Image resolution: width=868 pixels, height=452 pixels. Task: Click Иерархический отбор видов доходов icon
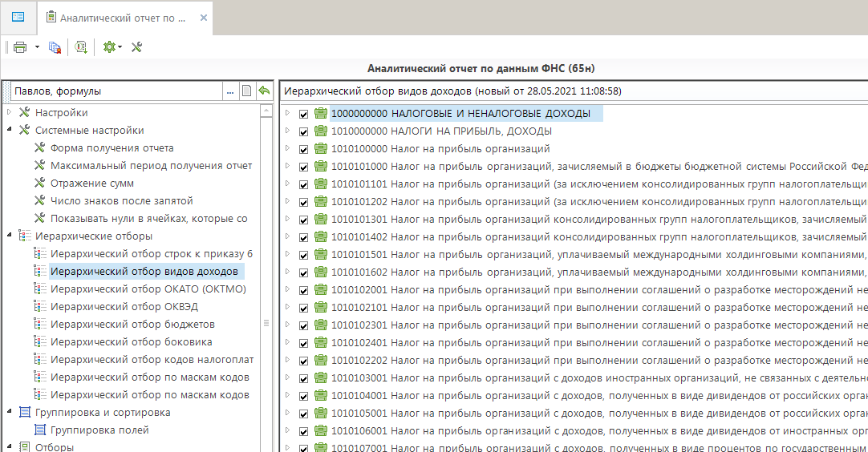coord(40,271)
